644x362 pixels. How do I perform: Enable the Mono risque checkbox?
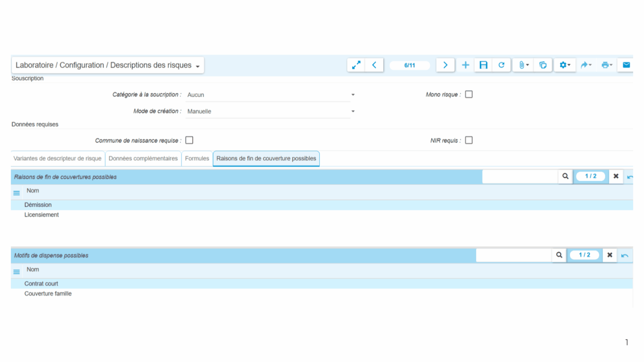[469, 94]
